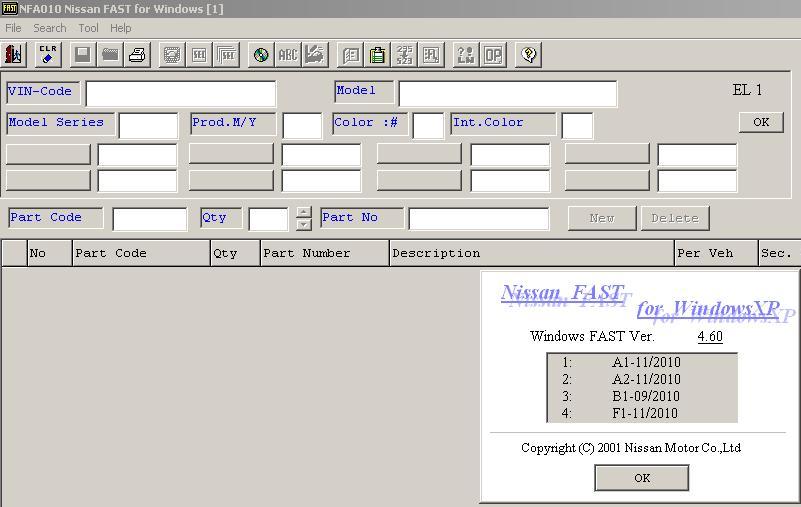Click the New button
Image resolution: width=801 pixels, height=507 pixels.
602,218
